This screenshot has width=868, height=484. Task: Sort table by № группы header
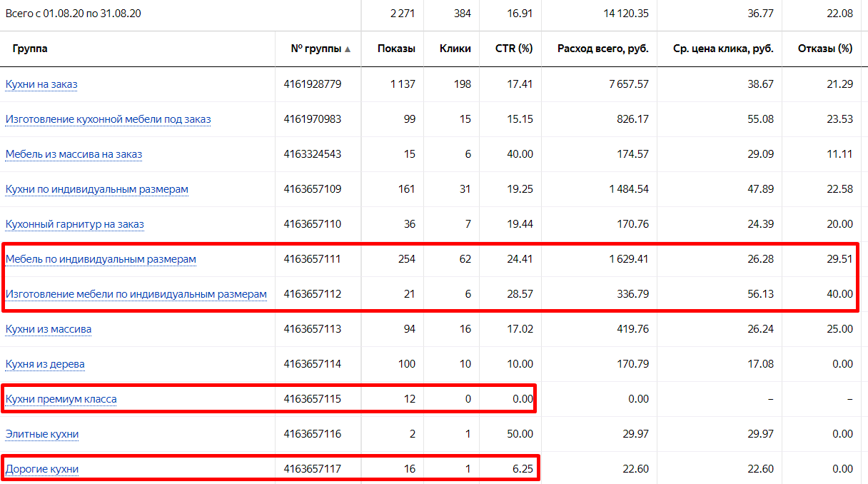click(x=316, y=49)
